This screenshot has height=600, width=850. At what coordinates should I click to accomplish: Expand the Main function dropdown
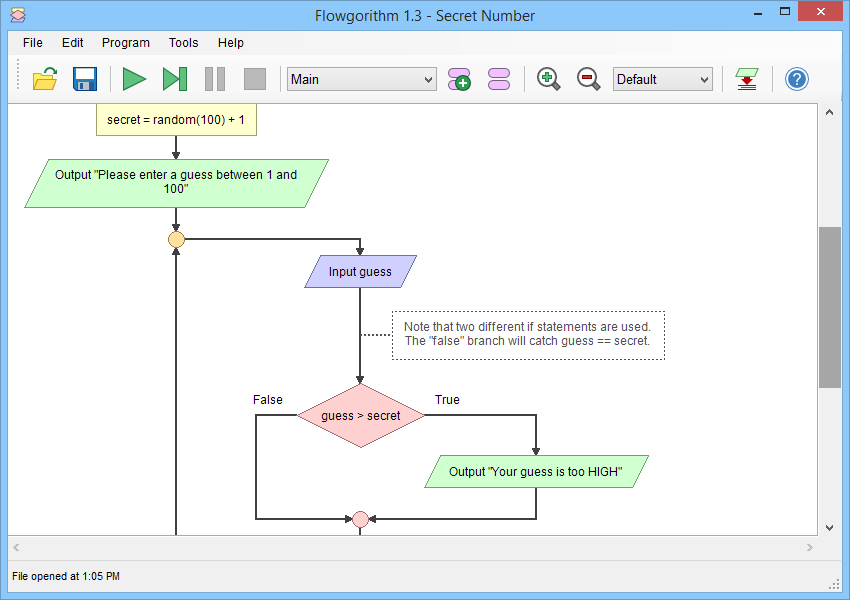pyautogui.click(x=362, y=79)
